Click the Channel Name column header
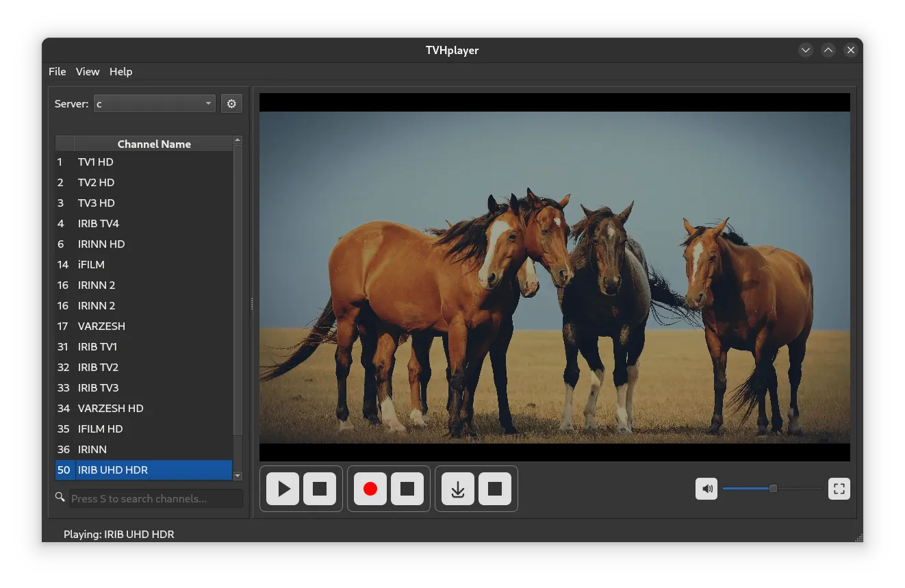The height and width of the screenshot is (588, 905). [154, 144]
